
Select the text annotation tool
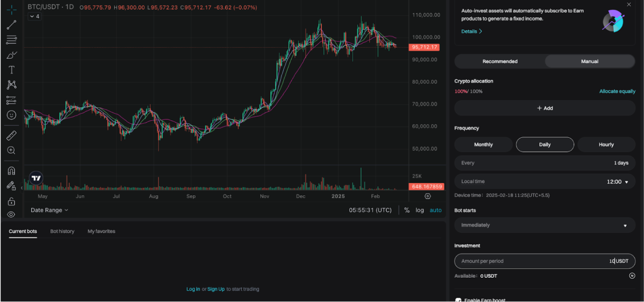pos(11,70)
